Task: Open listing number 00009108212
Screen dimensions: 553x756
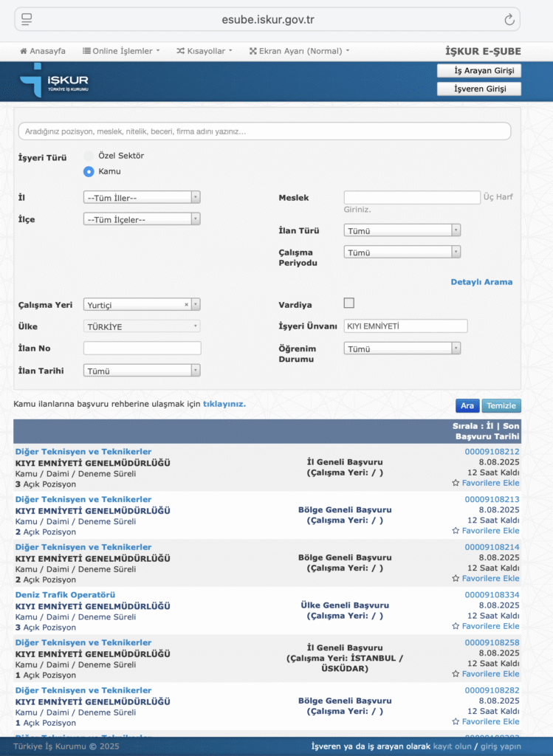Action: [x=492, y=452]
